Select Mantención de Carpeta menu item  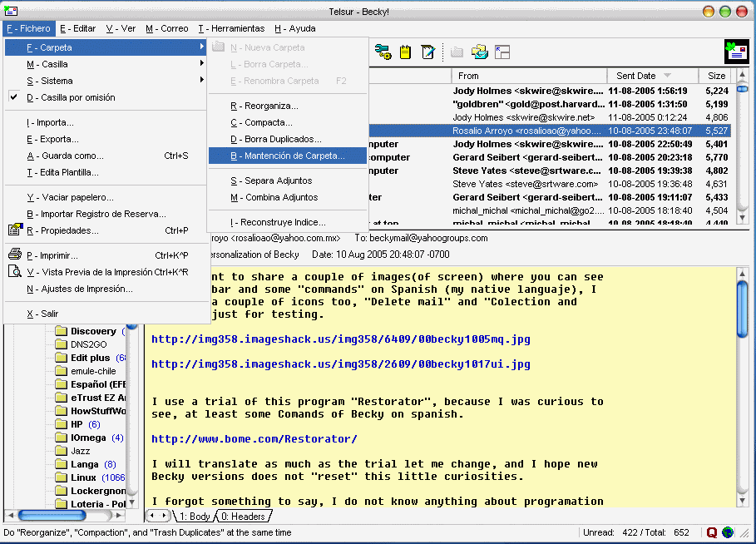click(288, 156)
